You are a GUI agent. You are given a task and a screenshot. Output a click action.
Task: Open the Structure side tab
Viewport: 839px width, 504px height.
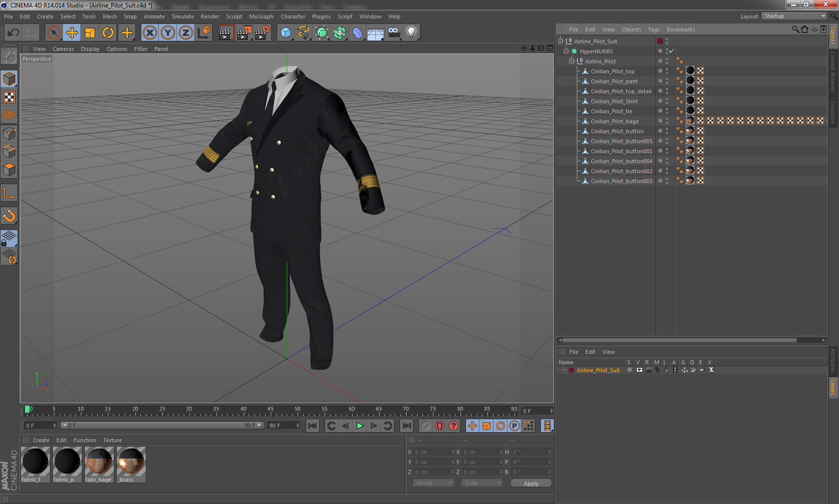[833, 112]
